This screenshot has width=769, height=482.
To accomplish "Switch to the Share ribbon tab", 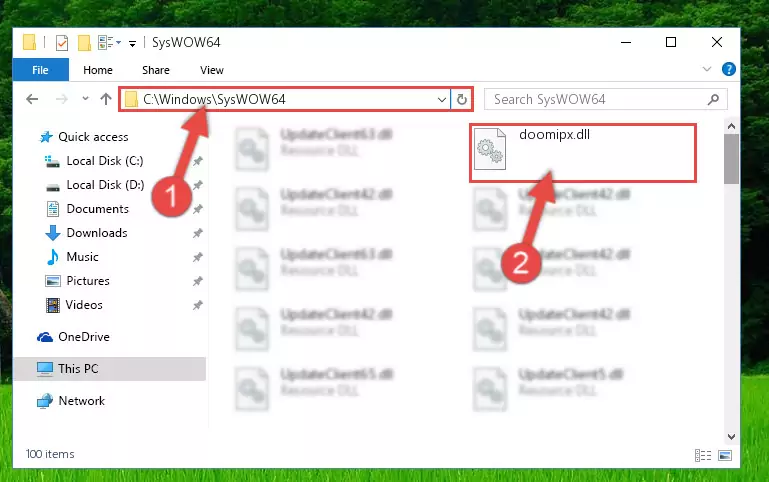I will (156, 70).
